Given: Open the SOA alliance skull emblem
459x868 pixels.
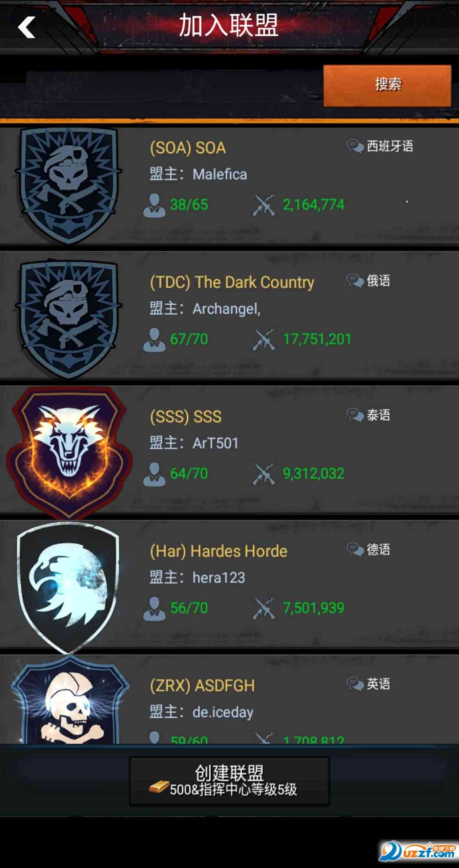Looking at the screenshot, I should (69, 185).
